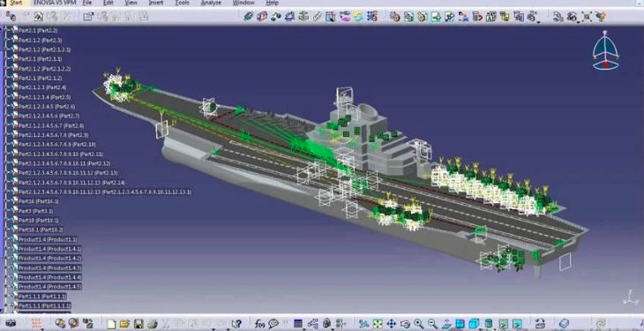The image size is (644, 331).
Task: Open the ENOVIA V5 VPM menu
Action: [55, 3]
